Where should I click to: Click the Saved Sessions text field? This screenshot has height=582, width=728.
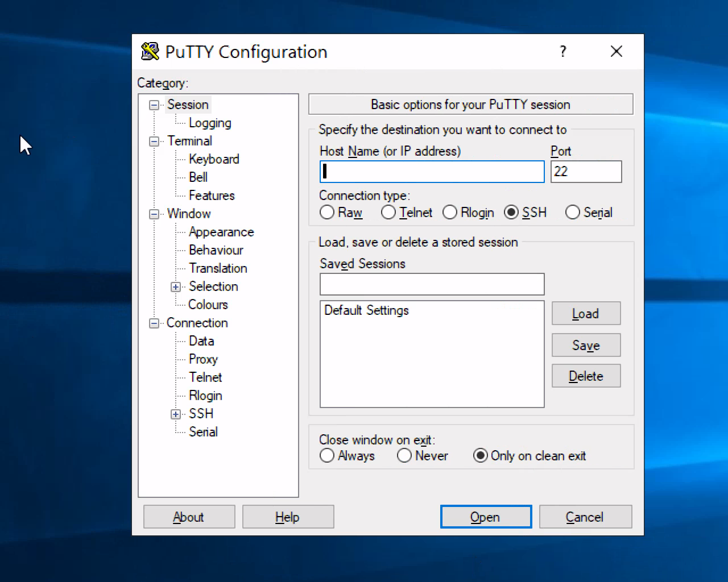coord(432,284)
